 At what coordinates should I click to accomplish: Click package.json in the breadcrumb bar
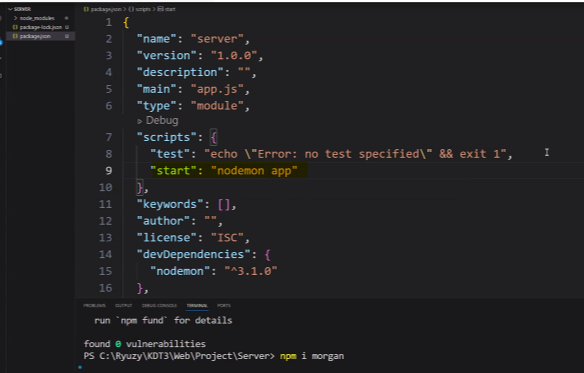coord(105,9)
